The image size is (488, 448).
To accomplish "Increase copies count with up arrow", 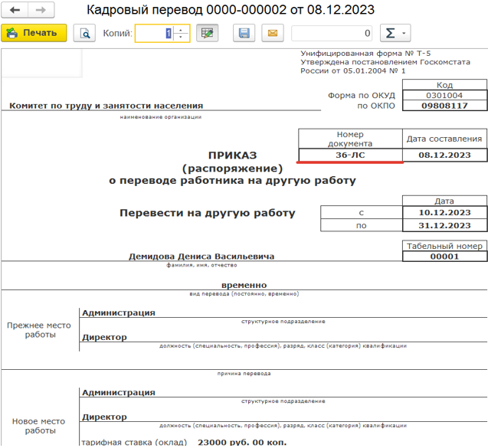I will point(182,29).
